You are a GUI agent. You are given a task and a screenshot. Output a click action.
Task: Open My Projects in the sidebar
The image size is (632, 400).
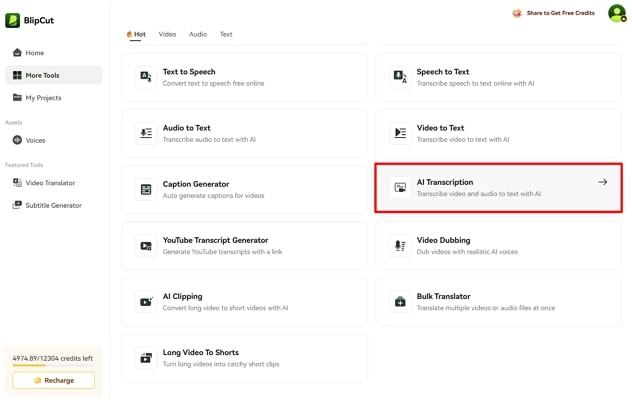43,97
